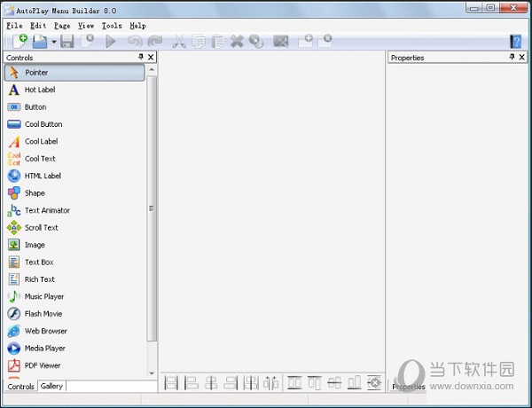Select the HTML Label control
Viewport: 532px width, 408px height.
[74, 176]
